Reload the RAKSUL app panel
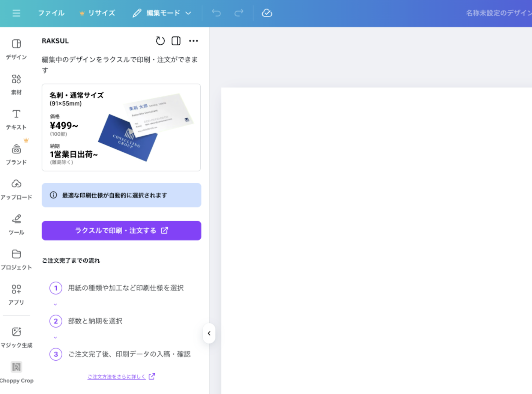This screenshot has height=394, width=532. click(x=160, y=41)
